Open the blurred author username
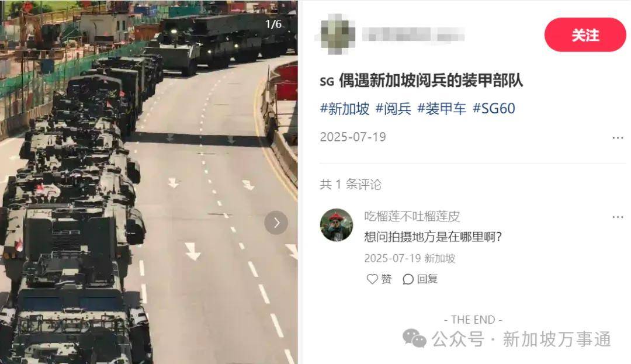Image resolution: width=631 pixels, height=364 pixels. pos(413,34)
